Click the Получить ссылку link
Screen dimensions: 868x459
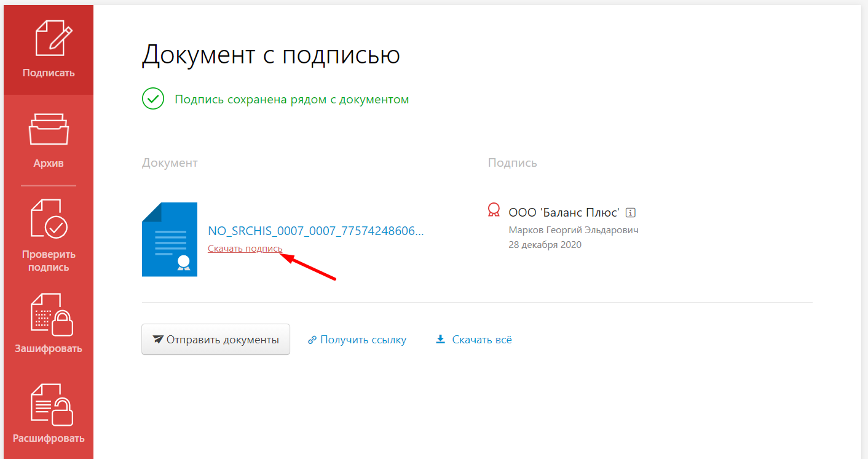pyautogui.click(x=357, y=340)
